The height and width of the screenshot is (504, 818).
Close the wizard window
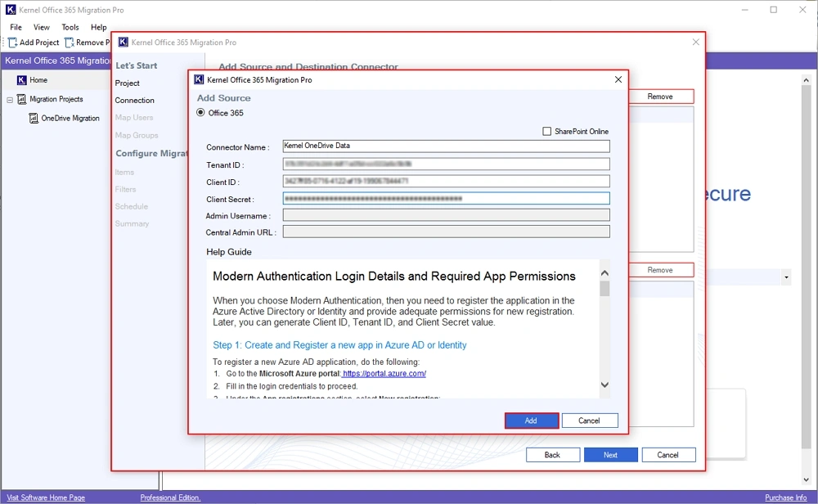[x=696, y=43]
